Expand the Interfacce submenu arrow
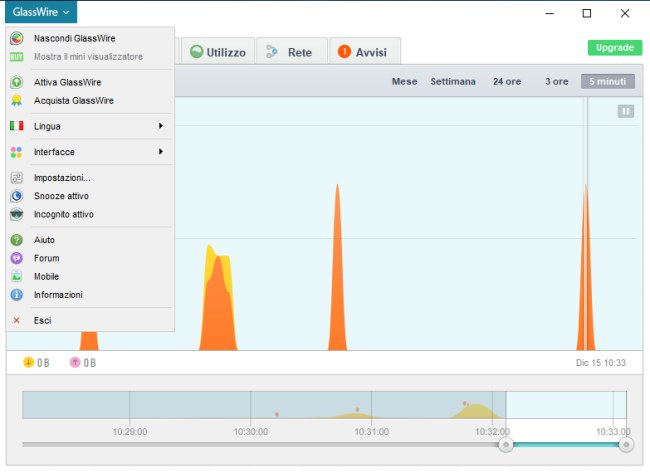 click(161, 152)
